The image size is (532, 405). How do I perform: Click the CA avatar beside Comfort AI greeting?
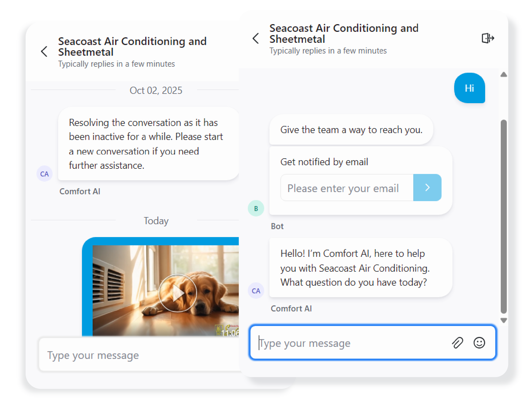point(256,291)
